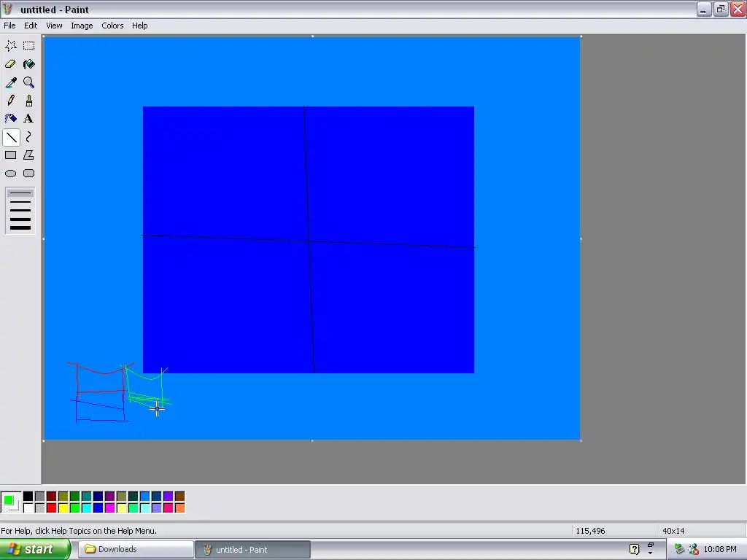This screenshot has width=747, height=560.
Task: Choose the yellow palette swatch
Action: (x=63, y=508)
